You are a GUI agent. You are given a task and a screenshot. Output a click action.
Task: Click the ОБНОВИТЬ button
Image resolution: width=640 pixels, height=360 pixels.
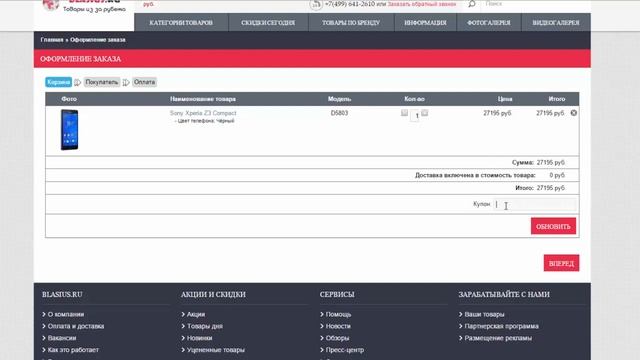coord(553,226)
